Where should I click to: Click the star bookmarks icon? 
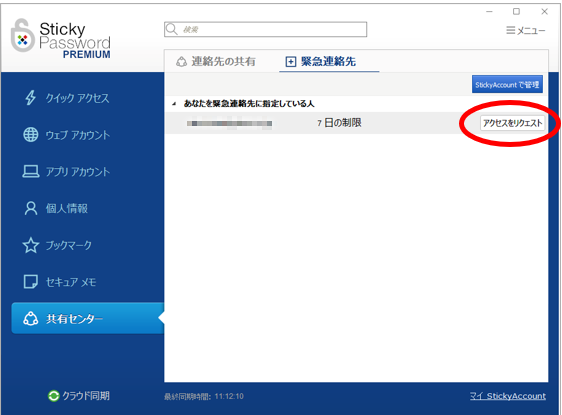30,245
